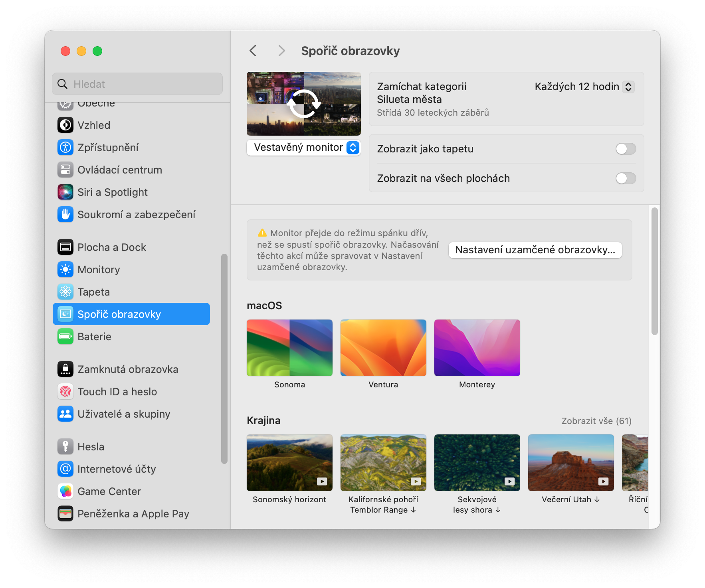The width and height of the screenshot is (705, 588).
Task: Click the Baterie battery icon
Action: [x=65, y=337]
